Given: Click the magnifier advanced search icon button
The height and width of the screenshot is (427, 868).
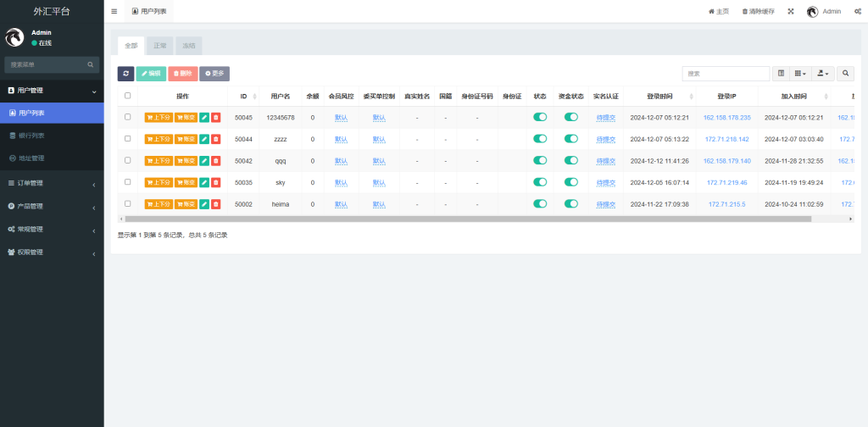Looking at the screenshot, I should click(845, 74).
